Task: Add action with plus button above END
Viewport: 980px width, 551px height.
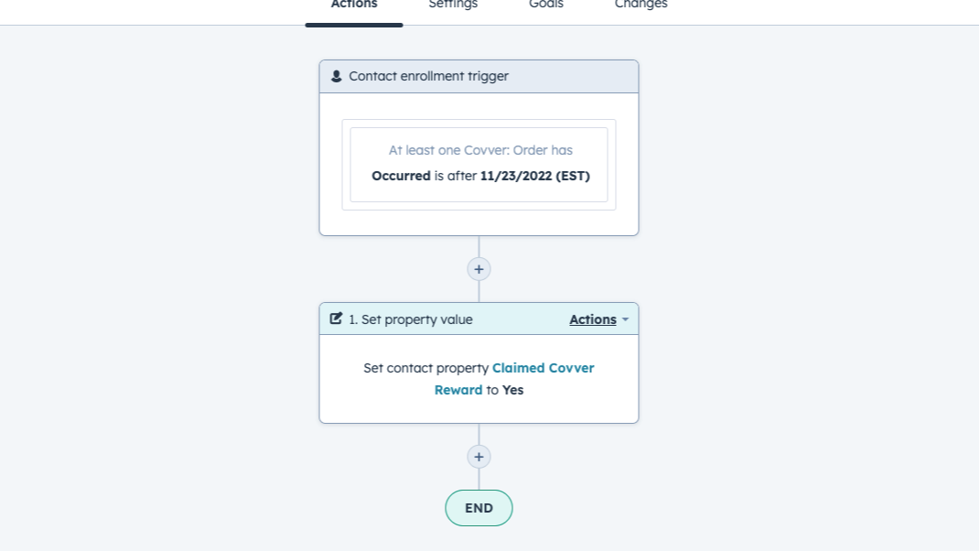Action: coord(479,457)
